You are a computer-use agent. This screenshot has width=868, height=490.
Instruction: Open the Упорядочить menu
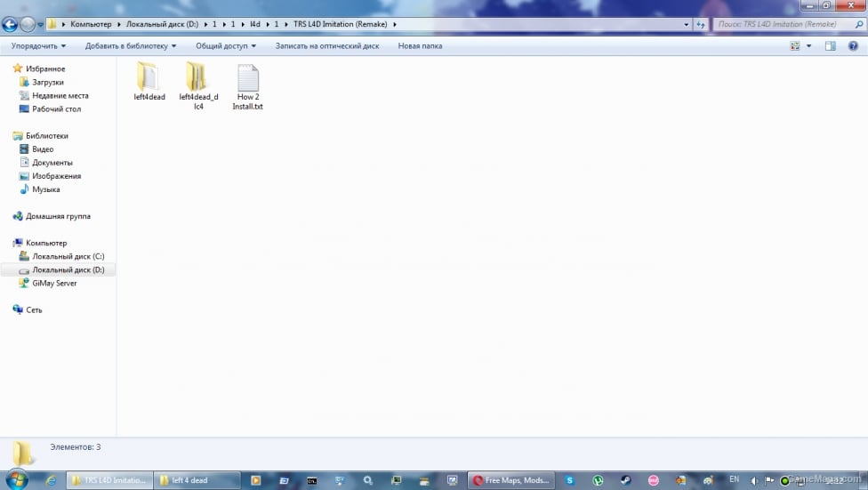click(38, 46)
